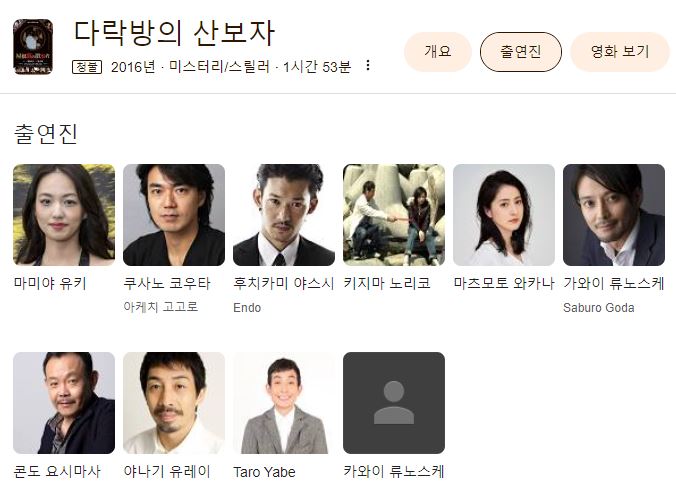676x504 pixels.
Task: Open the three-dot more options menu
Action: pos(368,66)
